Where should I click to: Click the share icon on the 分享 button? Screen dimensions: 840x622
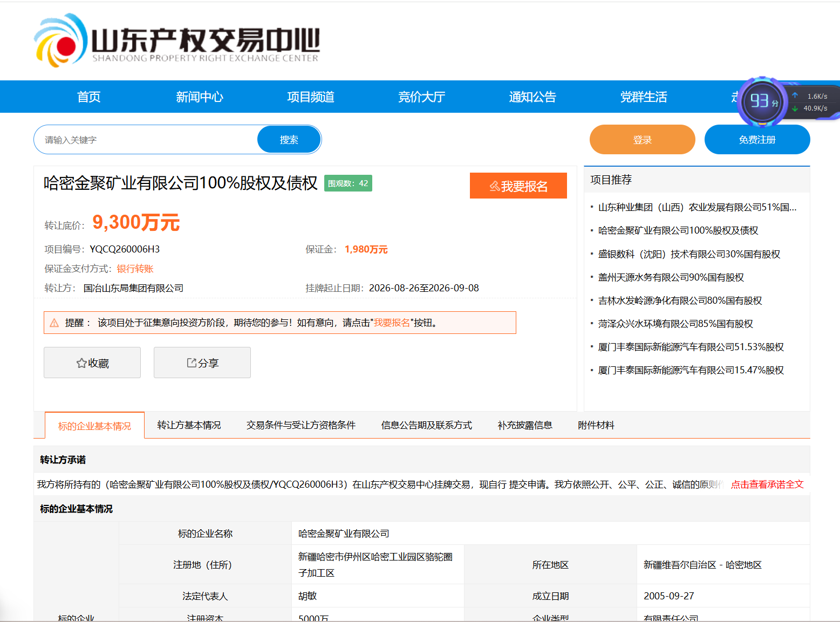tap(192, 363)
